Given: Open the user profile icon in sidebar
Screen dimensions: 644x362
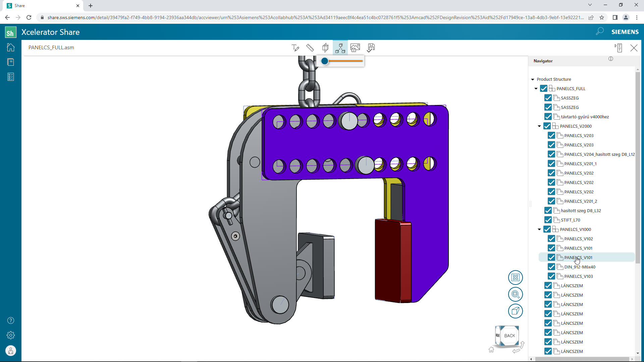Looking at the screenshot, I should click(x=11, y=351).
